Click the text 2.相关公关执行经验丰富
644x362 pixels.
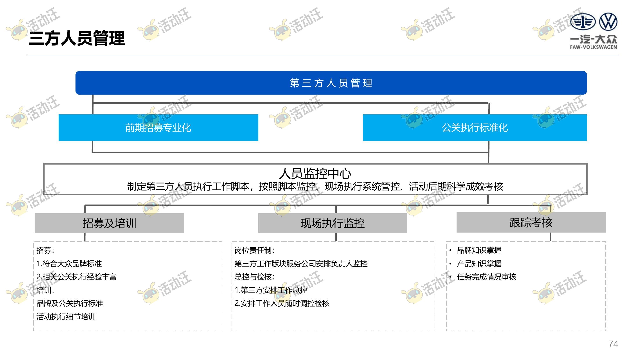pos(76,277)
